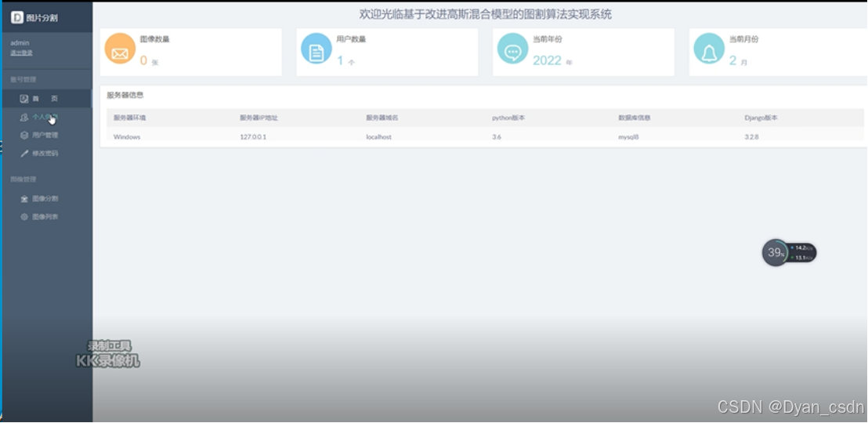
Task: Go to 用户管理 page
Action: pyautogui.click(x=46, y=135)
